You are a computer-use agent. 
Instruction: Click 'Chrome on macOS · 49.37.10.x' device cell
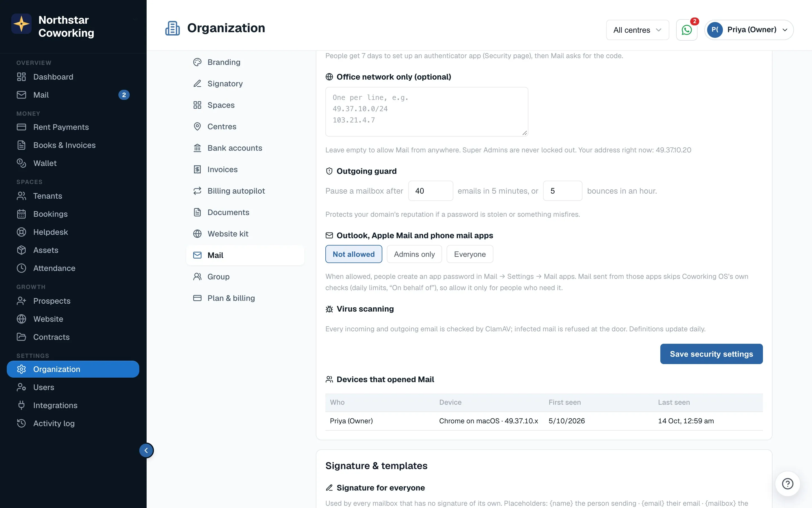[x=489, y=421]
